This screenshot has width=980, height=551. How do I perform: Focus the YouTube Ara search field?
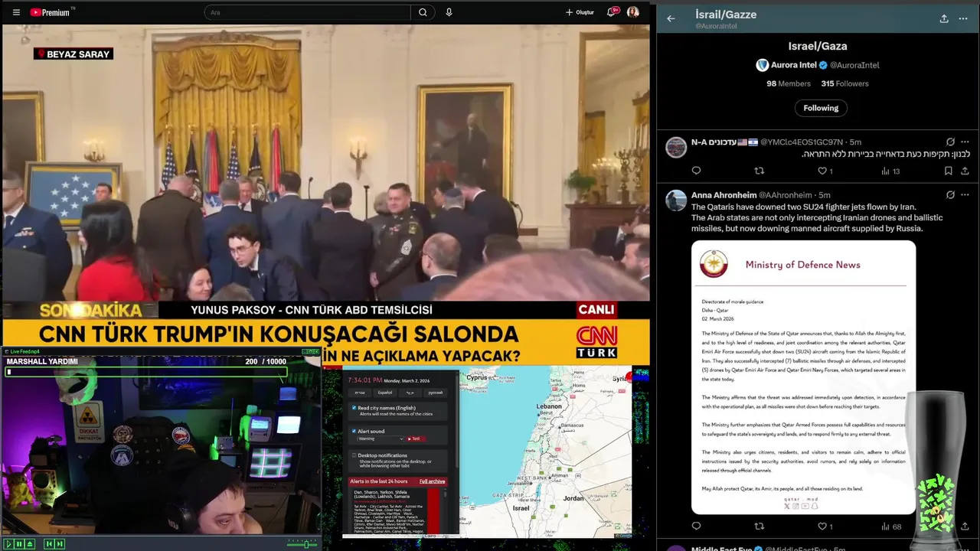308,12
